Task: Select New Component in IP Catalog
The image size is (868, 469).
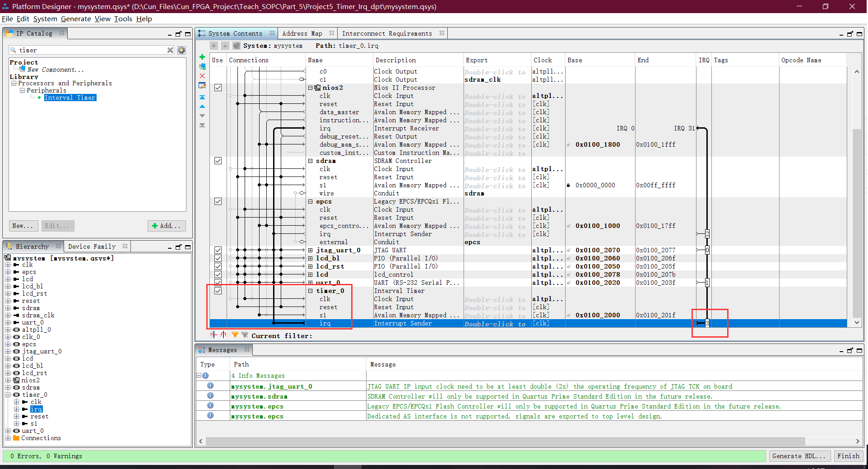Action: point(56,70)
